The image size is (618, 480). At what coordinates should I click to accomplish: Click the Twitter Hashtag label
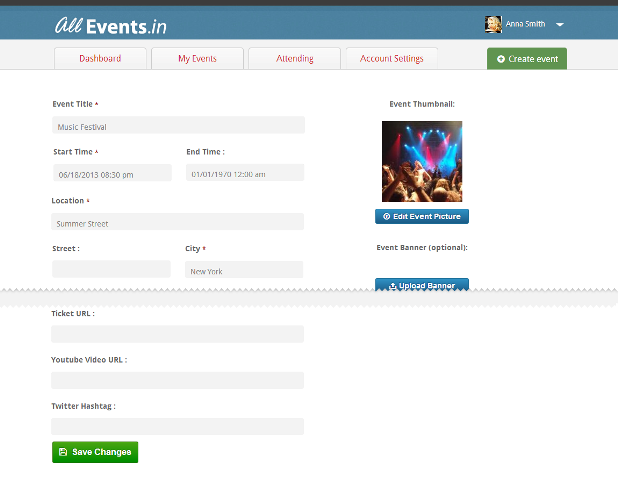pos(84,406)
